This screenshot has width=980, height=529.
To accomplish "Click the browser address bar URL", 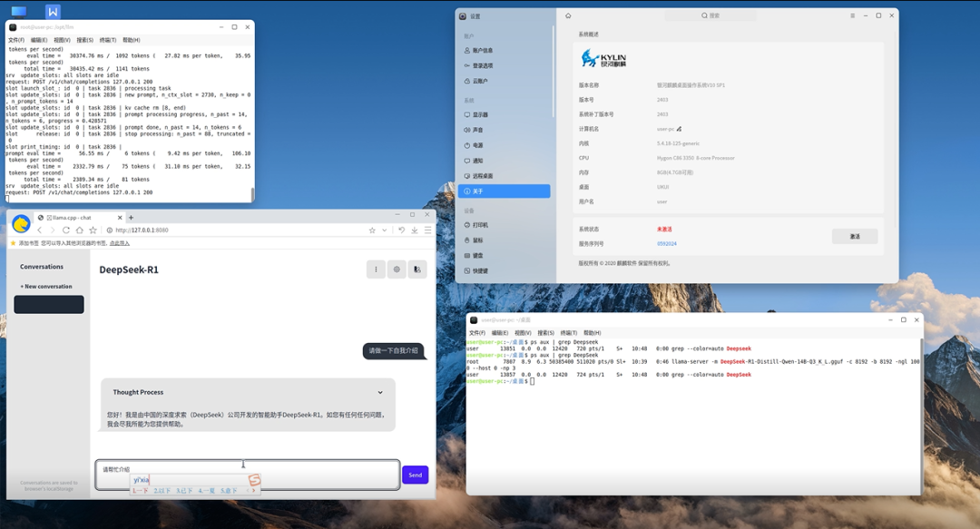I will (x=142, y=230).
